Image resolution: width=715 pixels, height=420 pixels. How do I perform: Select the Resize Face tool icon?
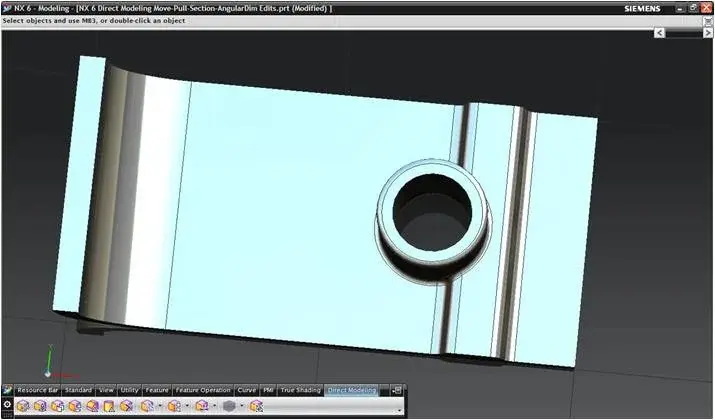[110, 407]
